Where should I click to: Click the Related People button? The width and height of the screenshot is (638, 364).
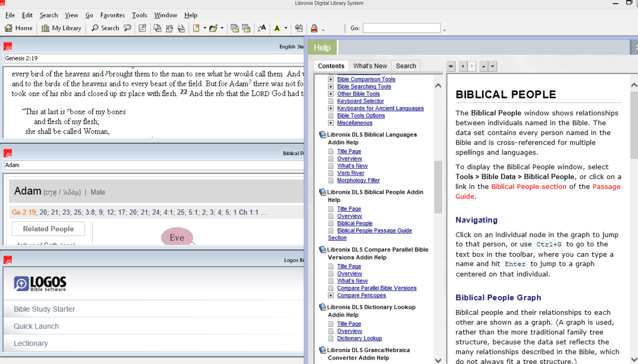(x=48, y=229)
